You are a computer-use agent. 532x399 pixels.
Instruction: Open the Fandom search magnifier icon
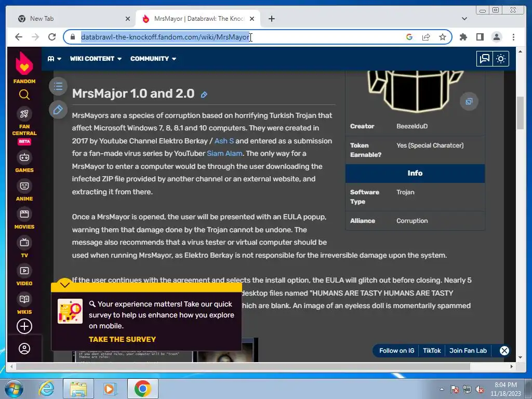point(24,95)
